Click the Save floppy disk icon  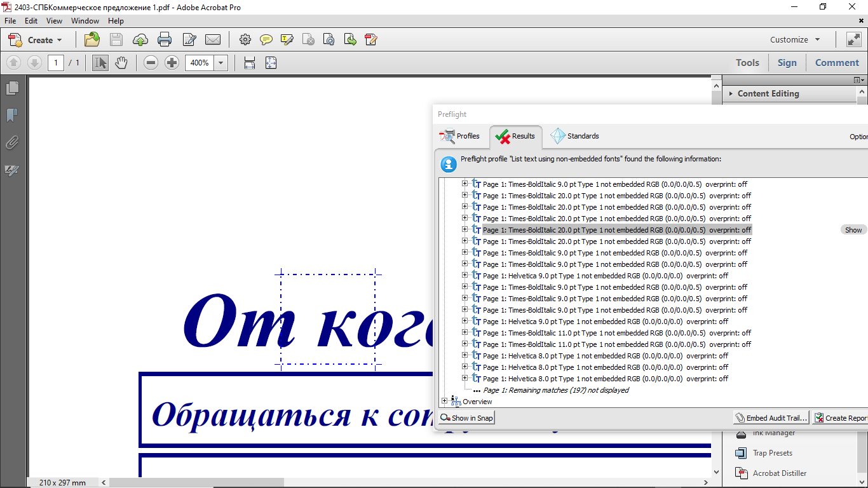click(116, 40)
